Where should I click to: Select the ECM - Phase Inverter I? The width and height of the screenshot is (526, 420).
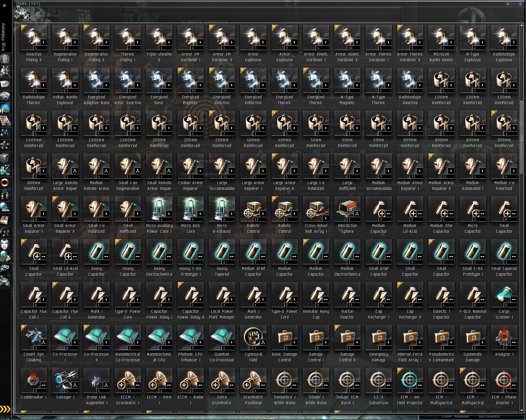tap(504, 386)
